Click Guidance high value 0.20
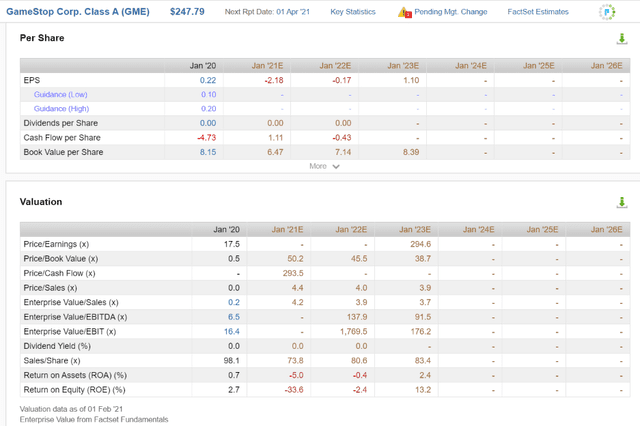The width and height of the screenshot is (640, 426). (x=209, y=109)
